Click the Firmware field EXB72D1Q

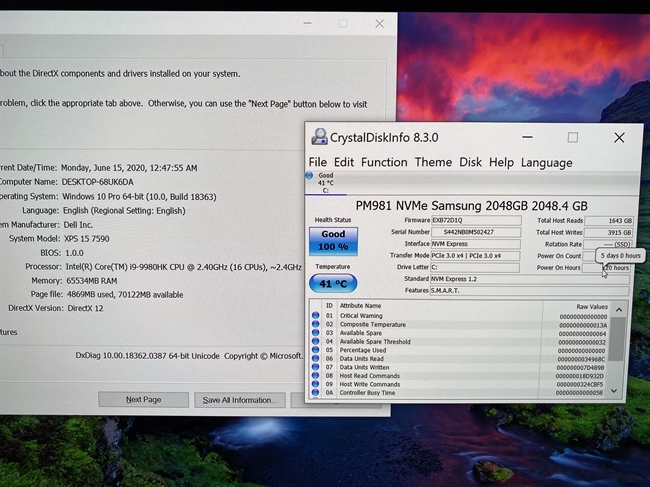(x=476, y=220)
